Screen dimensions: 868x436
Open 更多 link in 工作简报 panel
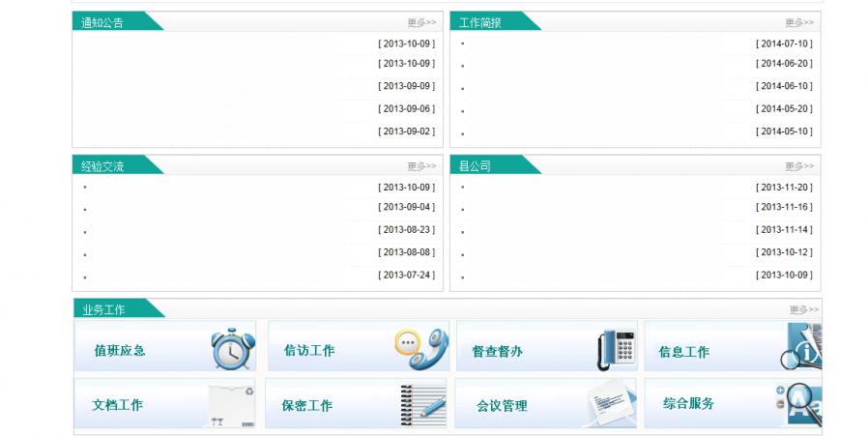click(x=799, y=22)
